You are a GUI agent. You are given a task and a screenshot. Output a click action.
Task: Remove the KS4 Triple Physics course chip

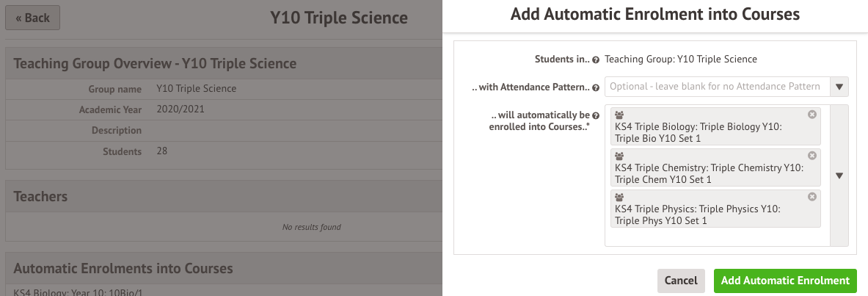point(812,197)
